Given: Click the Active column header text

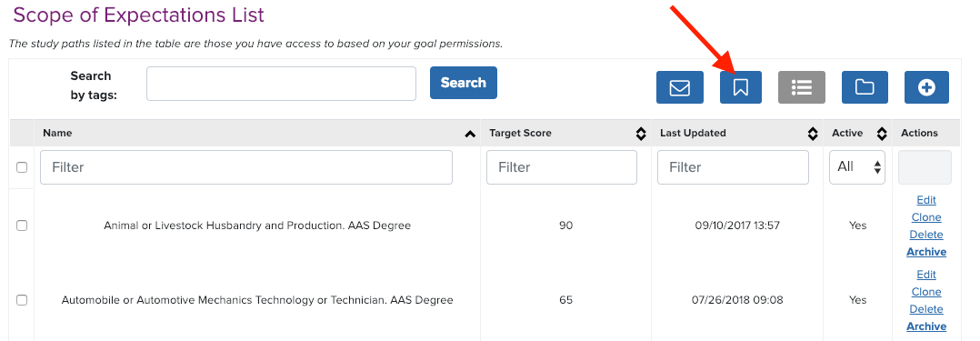Looking at the screenshot, I should pyautogui.click(x=847, y=133).
